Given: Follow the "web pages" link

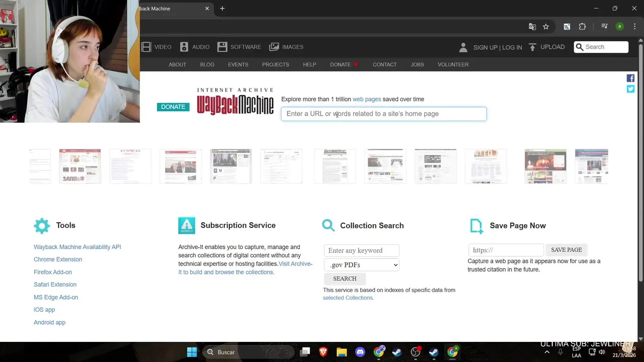Looking at the screenshot, I should click(x=367, y=99).
